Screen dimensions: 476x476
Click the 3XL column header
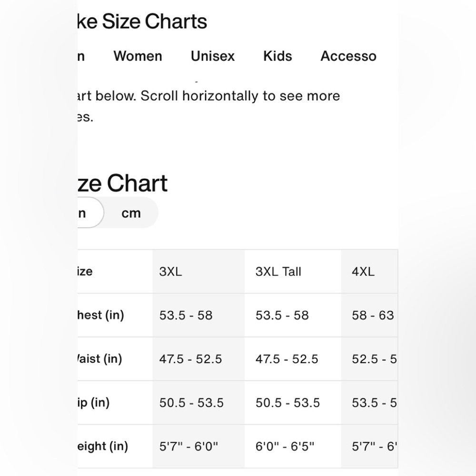[170, 271]
